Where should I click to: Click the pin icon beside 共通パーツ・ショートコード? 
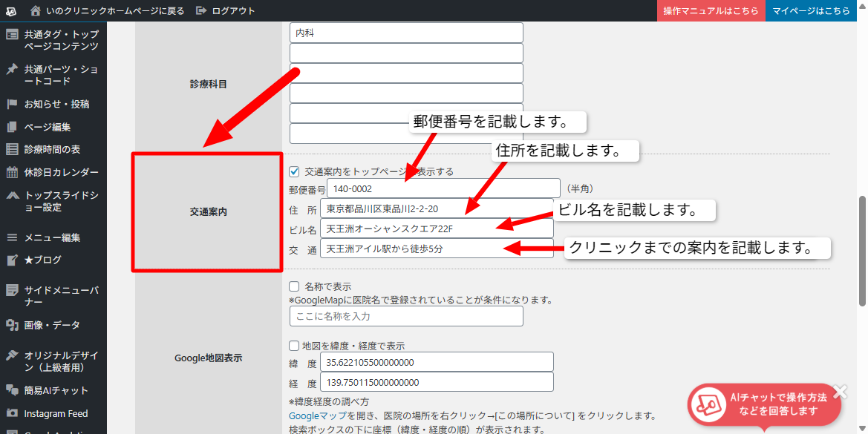coord(12,70)
